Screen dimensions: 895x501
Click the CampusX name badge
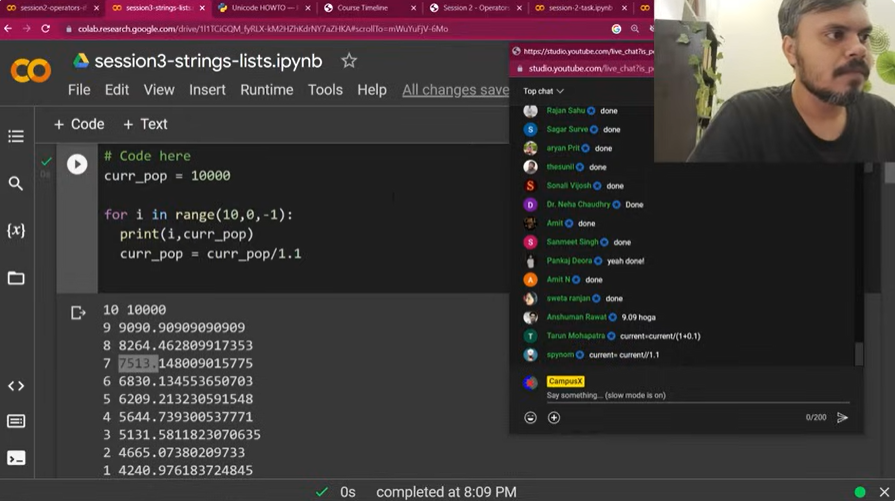pyautogui.click(x=565, y=381)
